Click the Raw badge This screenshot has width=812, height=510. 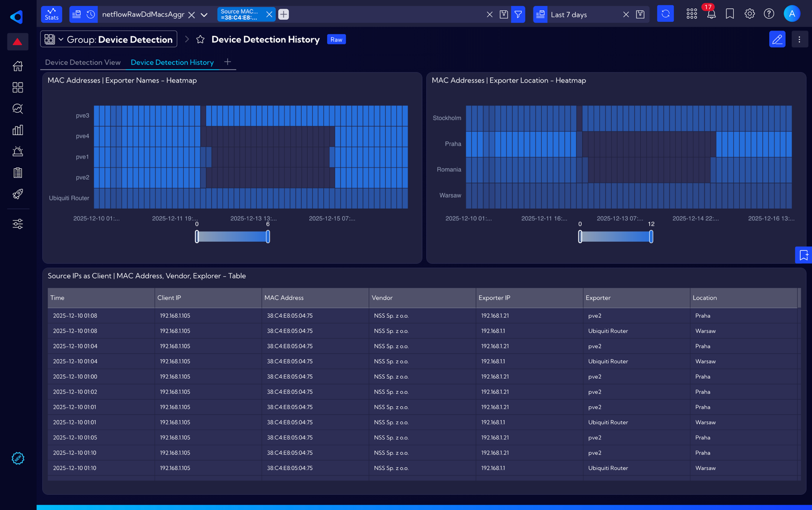click(337, 39)
